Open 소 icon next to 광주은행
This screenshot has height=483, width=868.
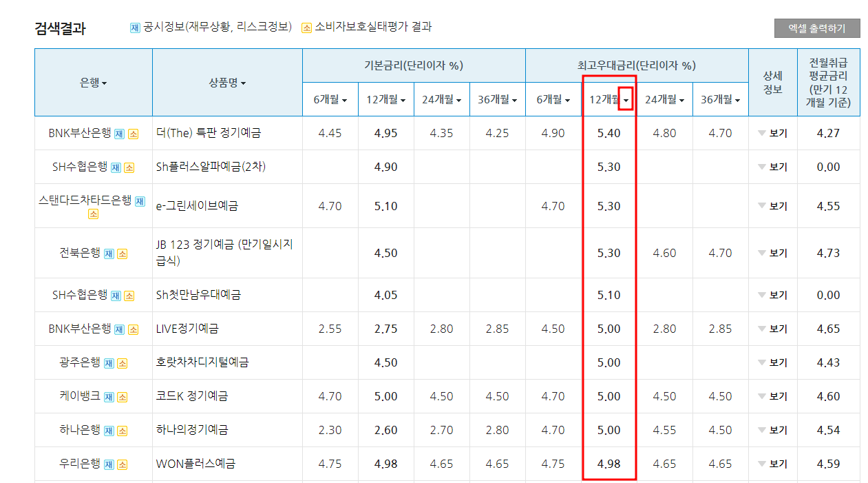pos(123,363)
